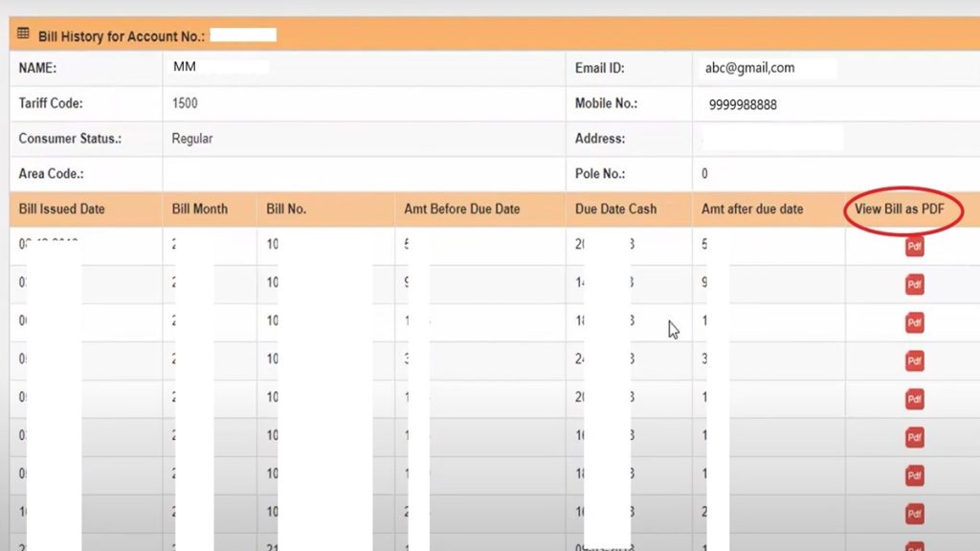Click the Pole No. value showing 0
This screenshot has height=551, width=980.
(705, 174)
